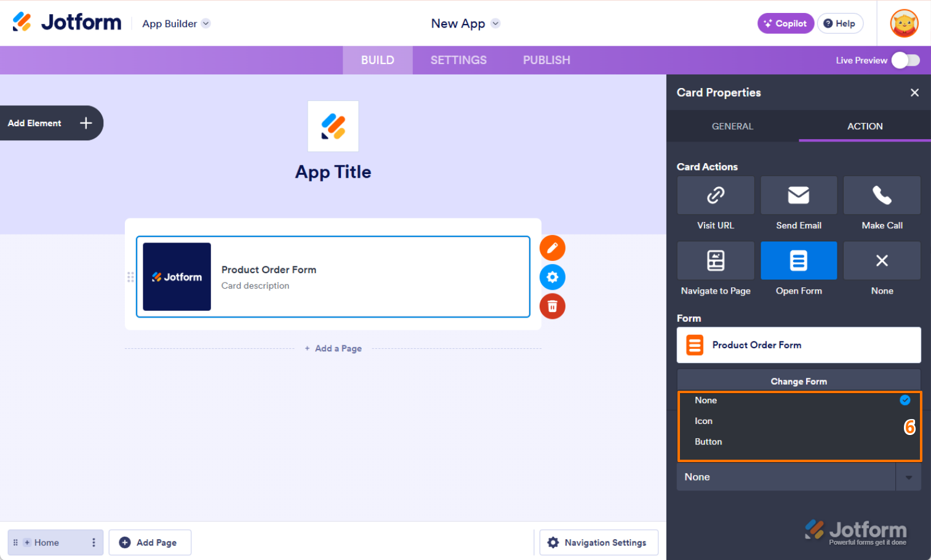
Task: Switch to the PUBLISH tab
Action: click(x=546, y=60)
